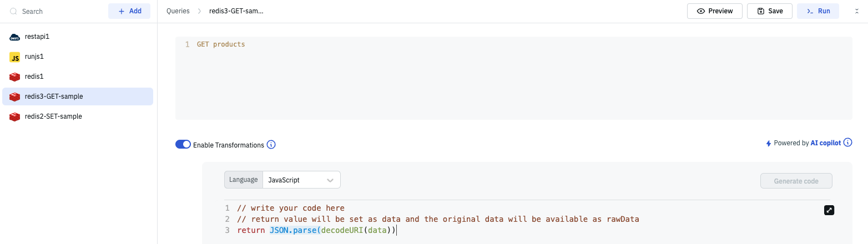Click the redis2-SET-sample Redis icon
This screenshot has width=868, height=244.
pyautogui.click(x=15, y=116)
